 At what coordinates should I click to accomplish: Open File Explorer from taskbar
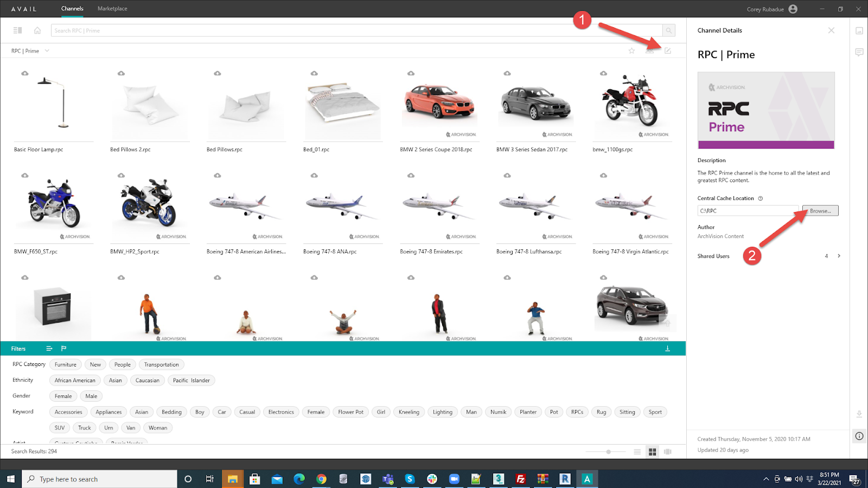(x=233, y=479)
